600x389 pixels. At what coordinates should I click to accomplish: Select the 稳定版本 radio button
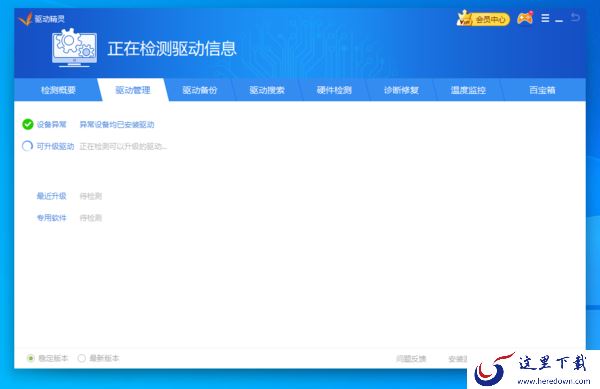(31, 358)
